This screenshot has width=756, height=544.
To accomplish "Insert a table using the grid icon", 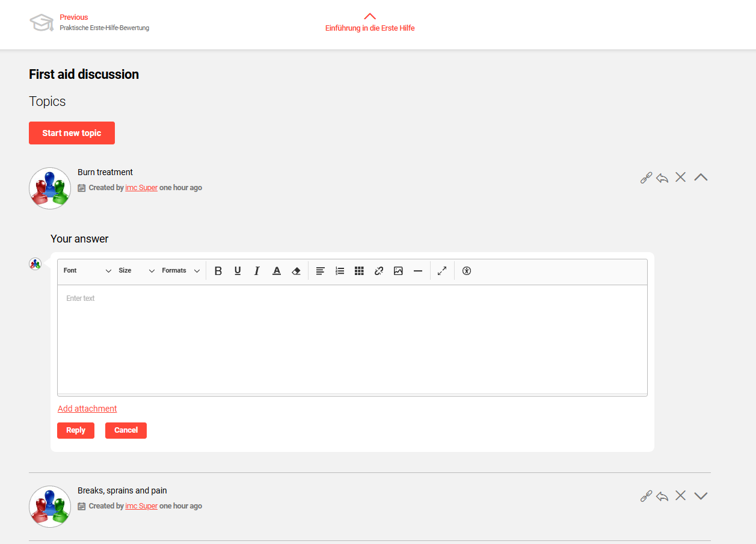I will [x=359, y=271].
